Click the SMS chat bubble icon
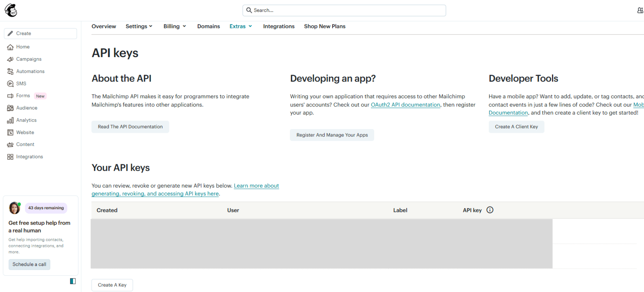This screenshot has height=292, width=644. coord(10,83)
